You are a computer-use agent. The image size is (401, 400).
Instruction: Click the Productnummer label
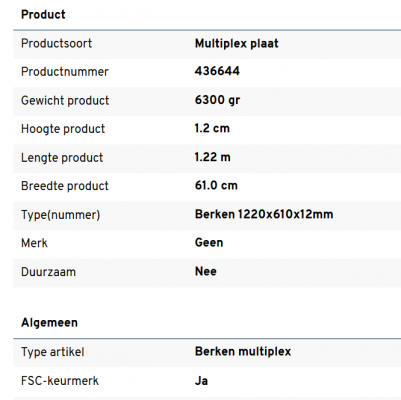coord(65,72)
